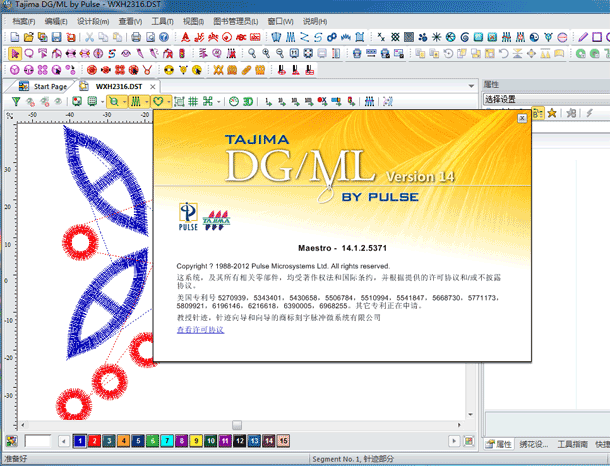The height and width of the screenshot is (466, 610).
Task: Select red thread color swatch 2
Action: pos(94,441)
